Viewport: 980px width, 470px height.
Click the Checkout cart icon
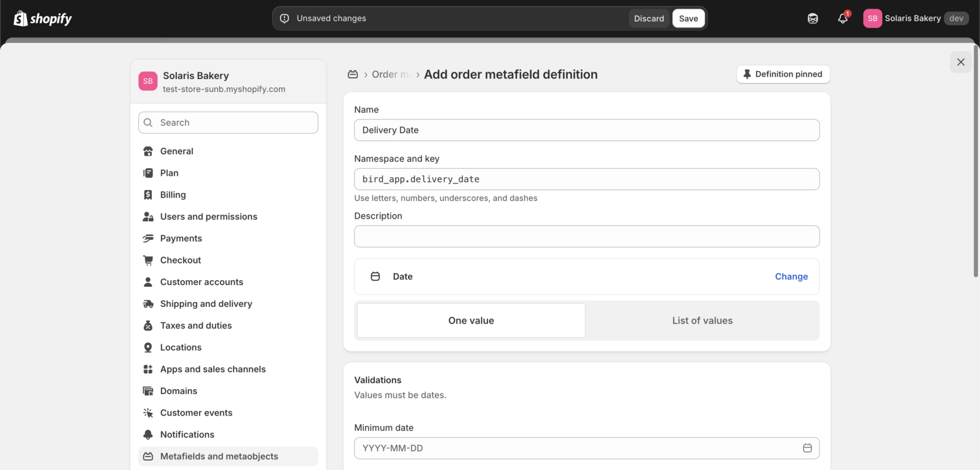(x=148, y=260)
